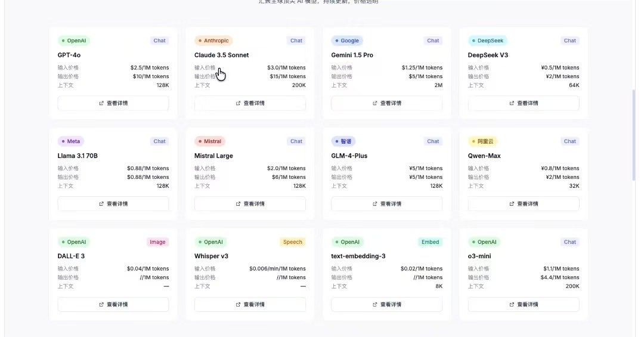
Task: Click the text-embedding-3 model title
Action: pyautogui.click(x=358, y=256)
